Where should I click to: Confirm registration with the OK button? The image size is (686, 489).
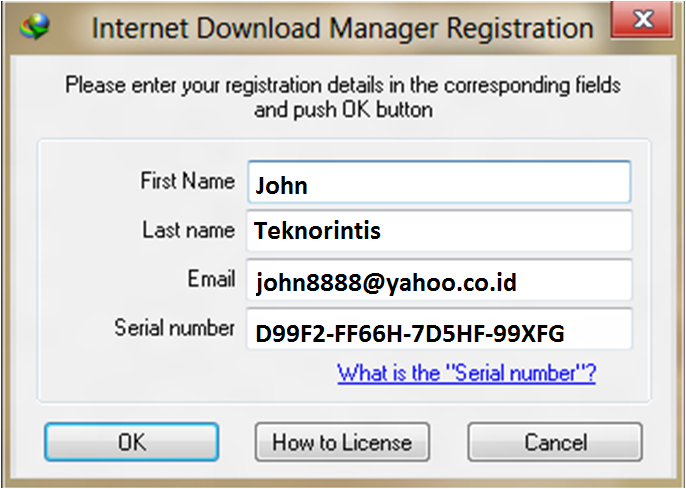[x=131, y=442]
